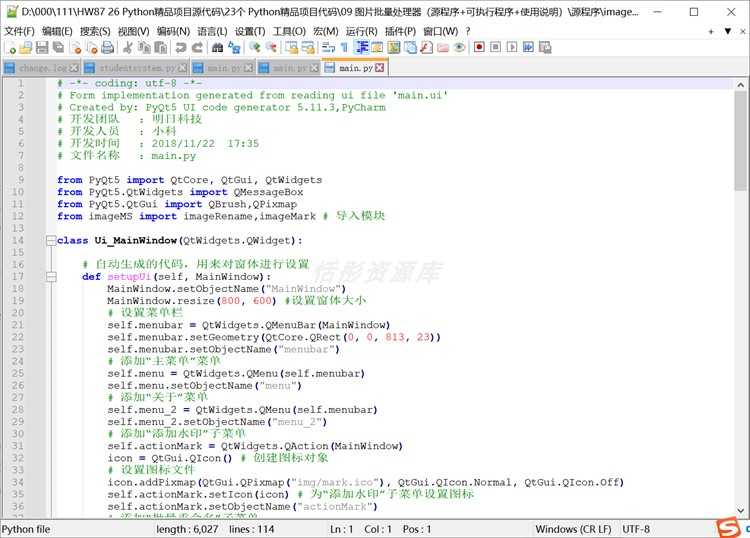Click the Zoom In magnifier icon

pos(254,47)
